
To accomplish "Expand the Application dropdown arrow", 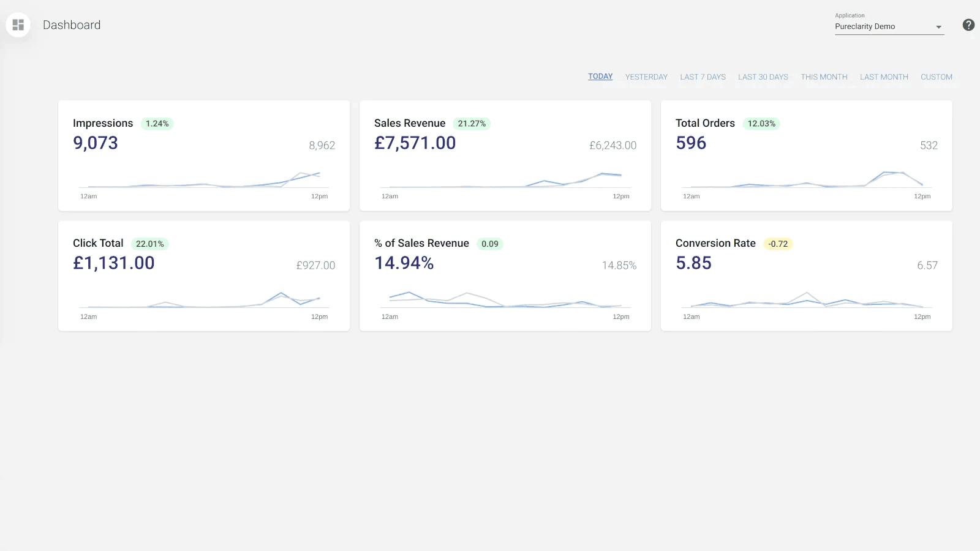I will tap(938, 27).
